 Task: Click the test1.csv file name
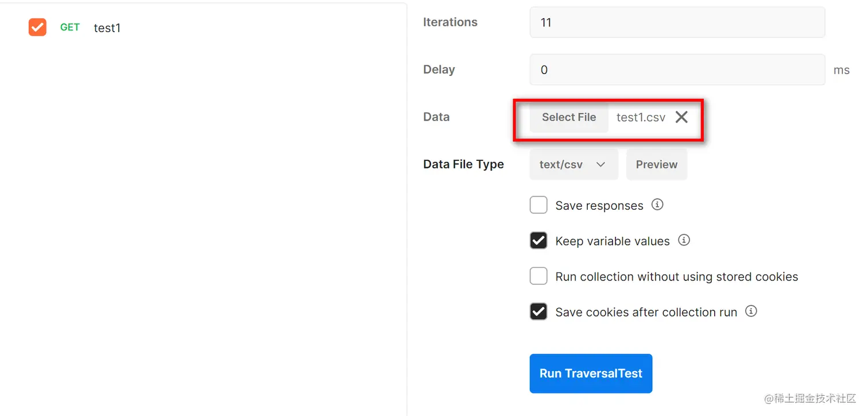click(641, 117)
